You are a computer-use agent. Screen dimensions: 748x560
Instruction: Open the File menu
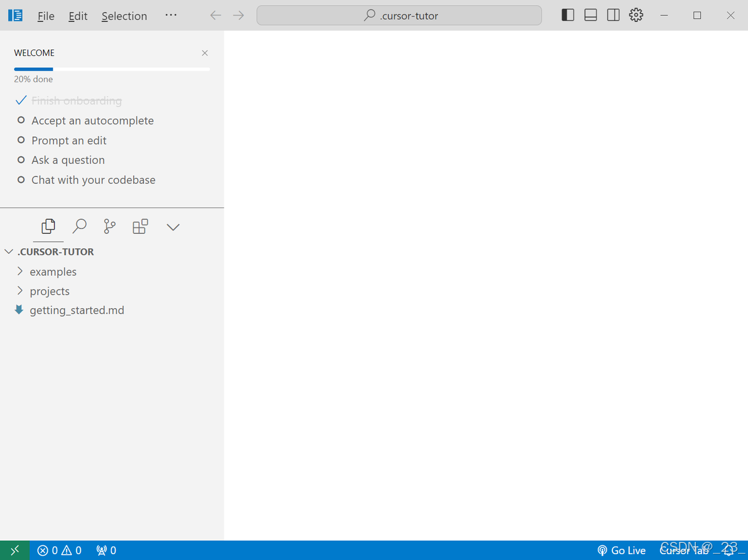click(46, 16)
